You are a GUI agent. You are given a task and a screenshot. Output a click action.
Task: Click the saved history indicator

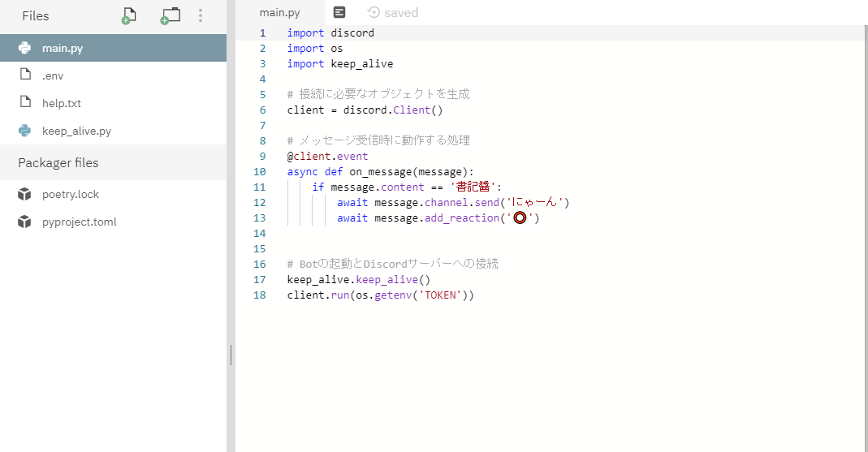coord(392,13)
